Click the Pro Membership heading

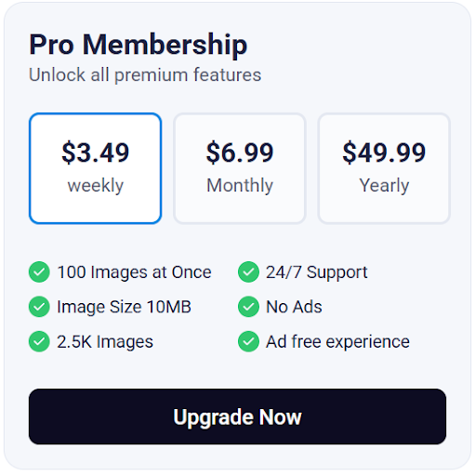(x=139, y=46)
